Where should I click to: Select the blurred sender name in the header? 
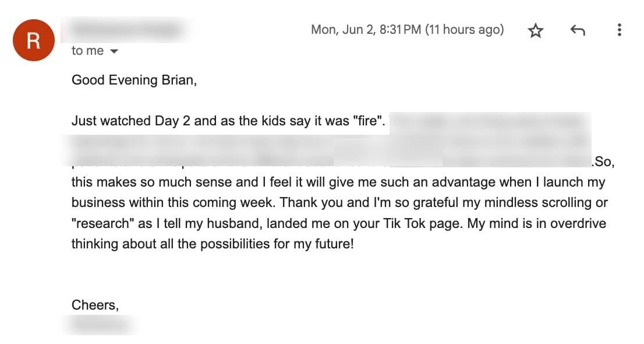pos(126,30)
